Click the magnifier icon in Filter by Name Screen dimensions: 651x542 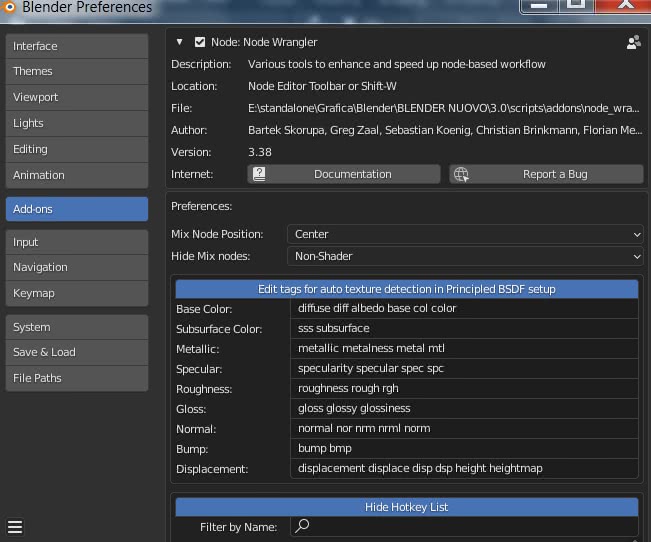pos(303,526)
